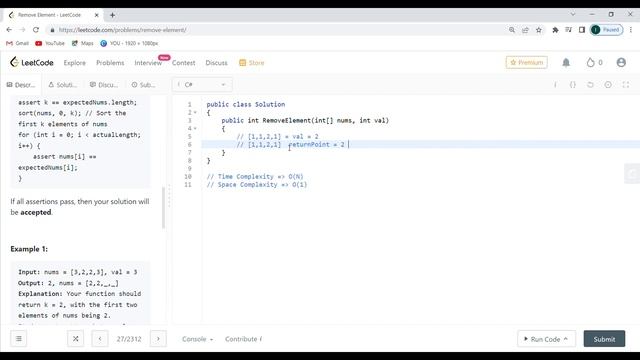Click the browser back arrow
This screenshot has height=360, width=640.
click(x=9, y=30)
